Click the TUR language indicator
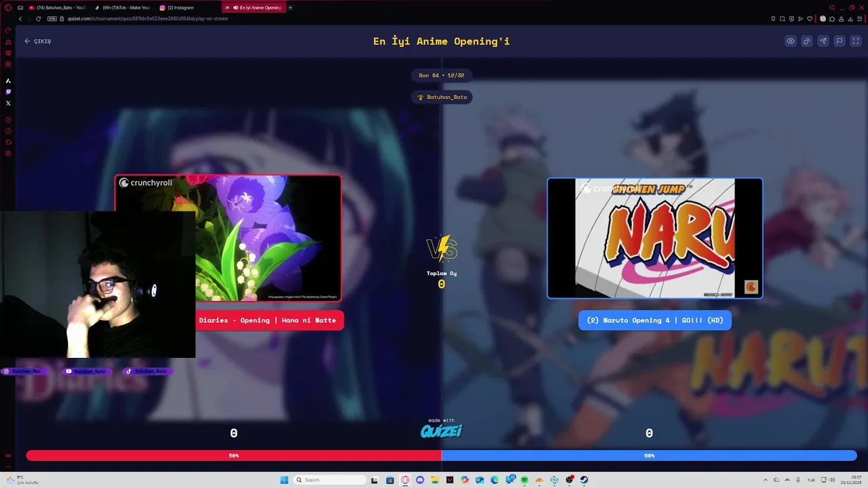Screen dimensions: 868x488 (x=811, y=480)
